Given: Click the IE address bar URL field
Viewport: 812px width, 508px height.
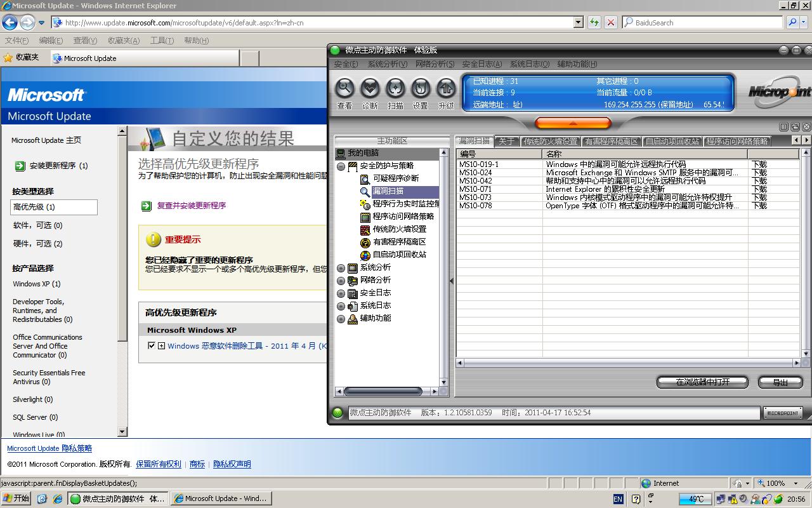Looking at the screenshot, I should (317, 23).
